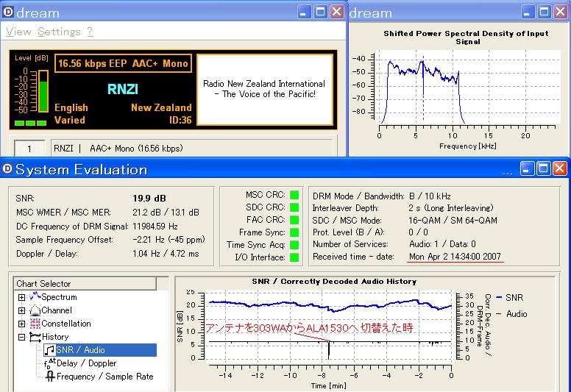Click the Shifted Power Spectral Density plot
The height and width of the screenshot is (392, 571).
pos(467,88)
